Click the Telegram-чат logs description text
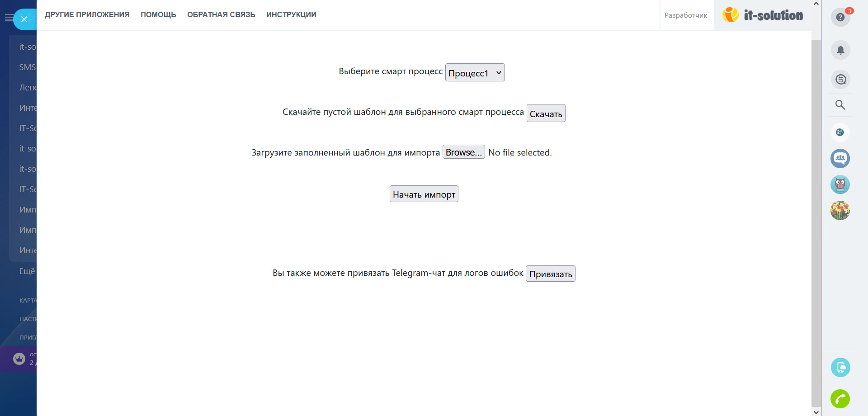 coord(398,273)
